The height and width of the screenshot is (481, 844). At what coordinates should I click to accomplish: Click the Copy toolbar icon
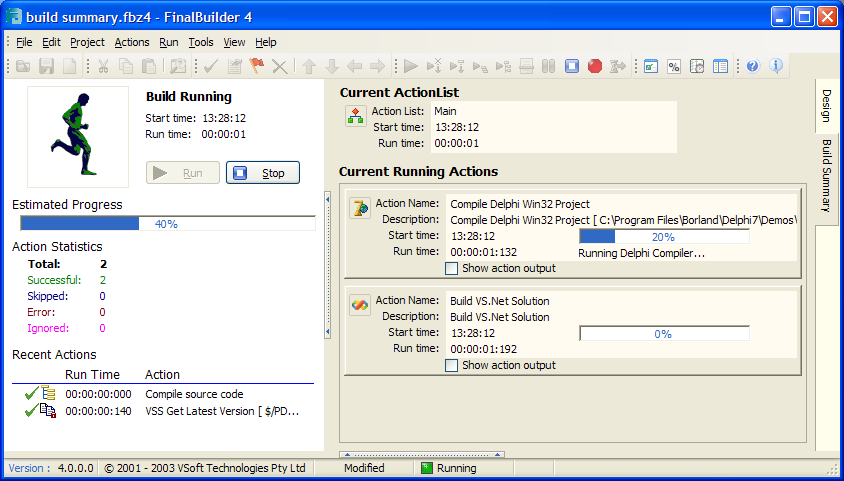click(x=126, y=66)
